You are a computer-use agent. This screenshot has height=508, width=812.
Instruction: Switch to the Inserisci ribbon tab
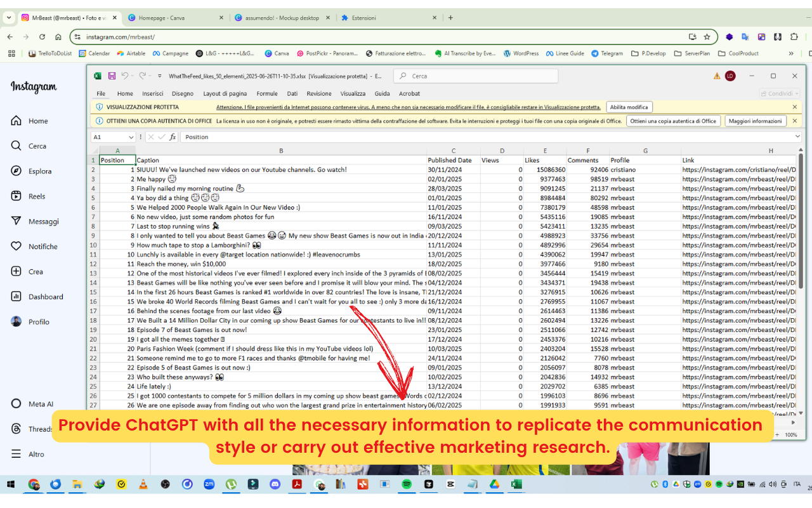point(152,93)
